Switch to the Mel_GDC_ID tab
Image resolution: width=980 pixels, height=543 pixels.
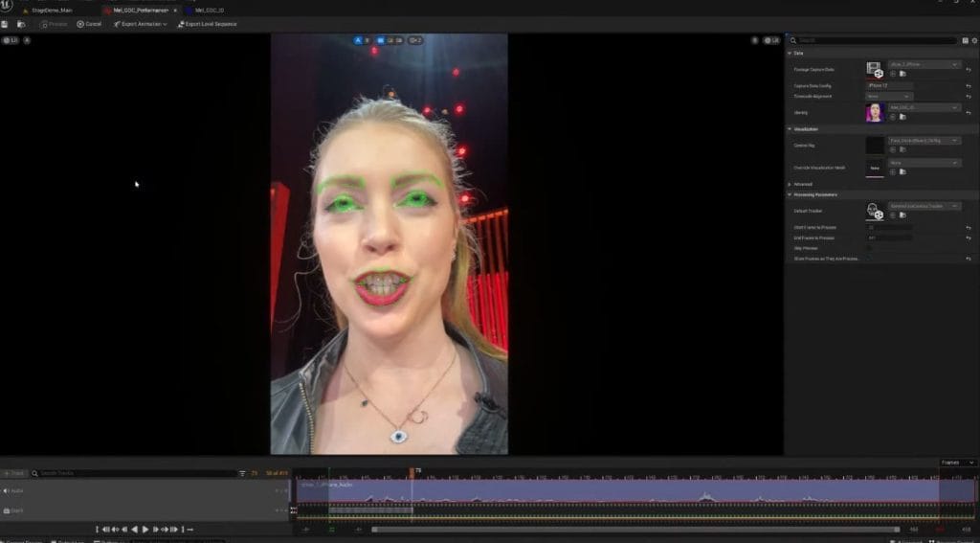tap(209, 10)
